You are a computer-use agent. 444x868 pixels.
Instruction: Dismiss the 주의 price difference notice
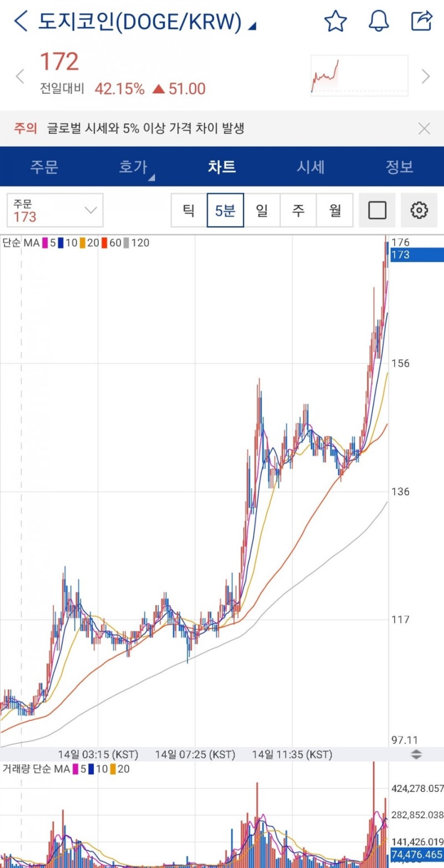click(x=424, y=129)
